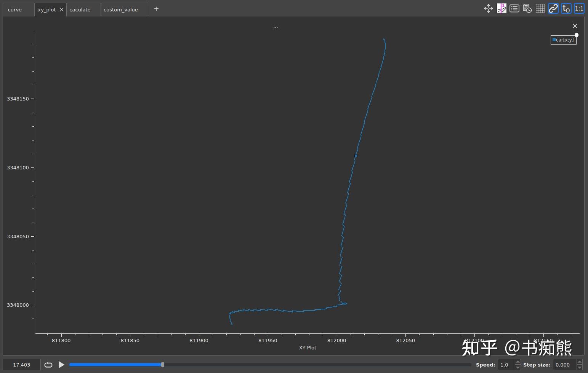588x373 pixels.
Task: Open the caculate tab
Action: (80, 10)
